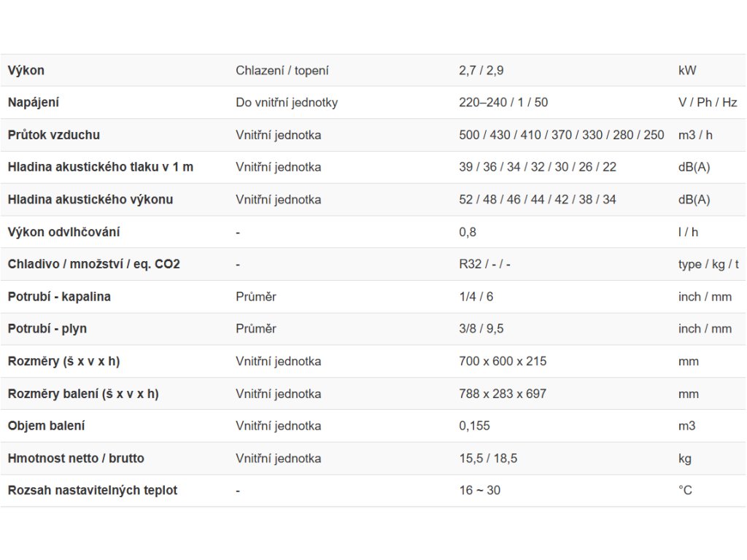Click the 'Hladina akustického výkonu' label

pyautogui.click(x=90, y=200)
